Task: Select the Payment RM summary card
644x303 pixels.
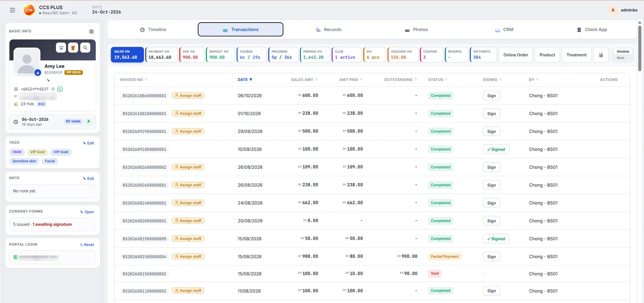Action: click(x=161, y=55)
